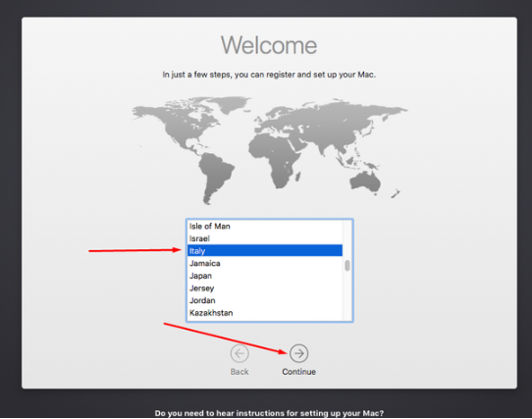Pick Jamaica from the country list

(x=265, y=263)
